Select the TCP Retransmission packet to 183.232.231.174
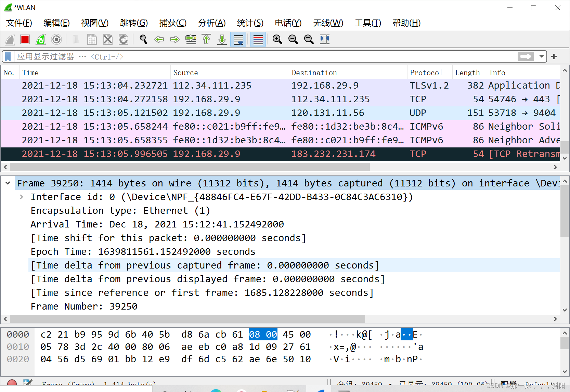 coord(281,154)
